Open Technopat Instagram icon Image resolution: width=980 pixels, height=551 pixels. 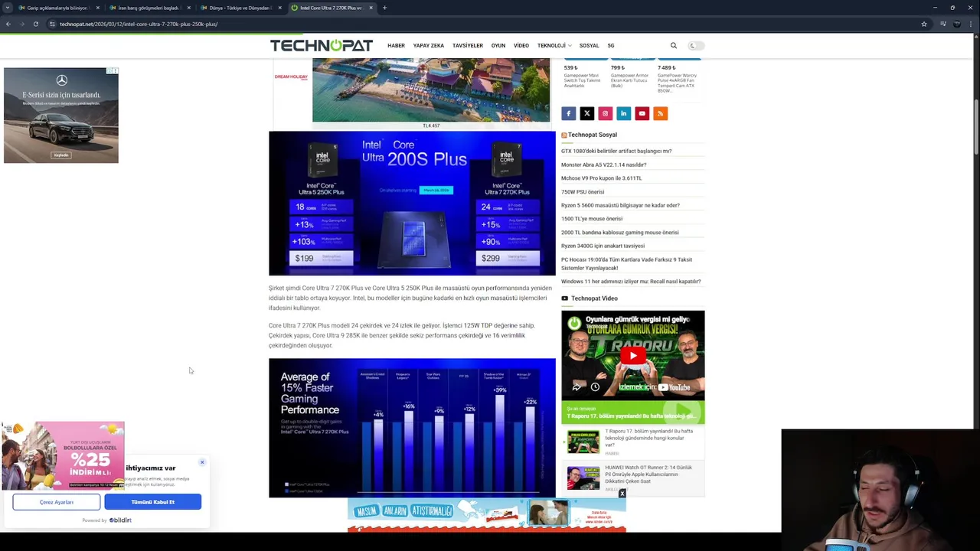(x=605, y=113)
